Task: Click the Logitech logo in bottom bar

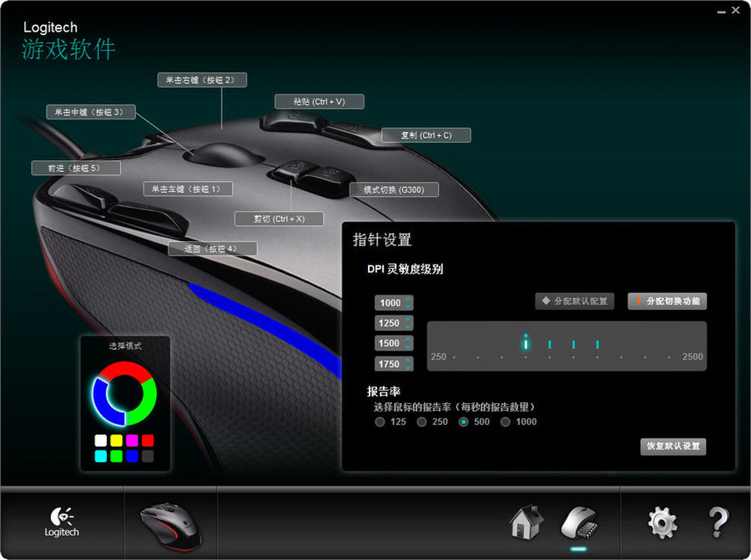Action: [x=62, y=522]
